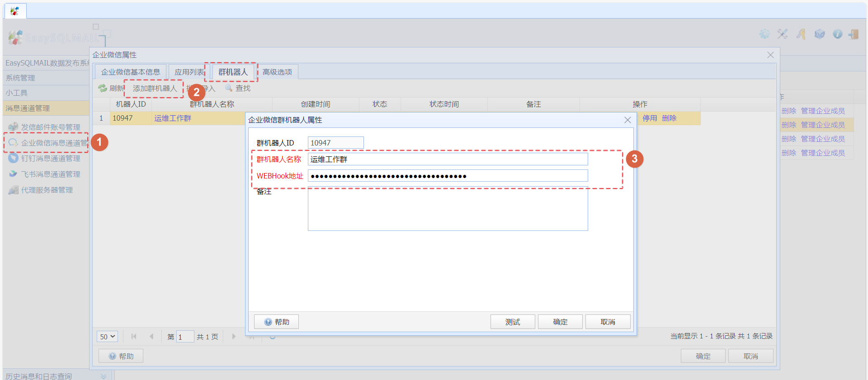Click 取消 in 企业微信属性 window
Screen dimensions: 868x380
(x=751, y=356)
